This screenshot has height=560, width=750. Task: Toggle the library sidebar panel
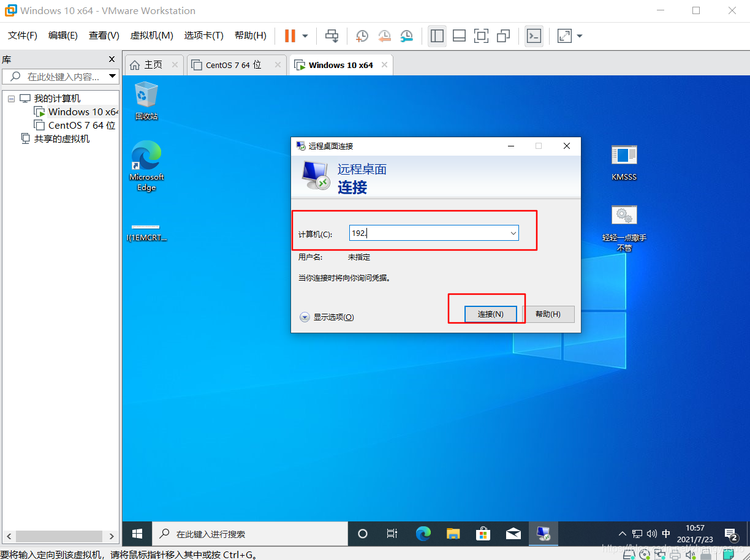click(x=437, y=36)
